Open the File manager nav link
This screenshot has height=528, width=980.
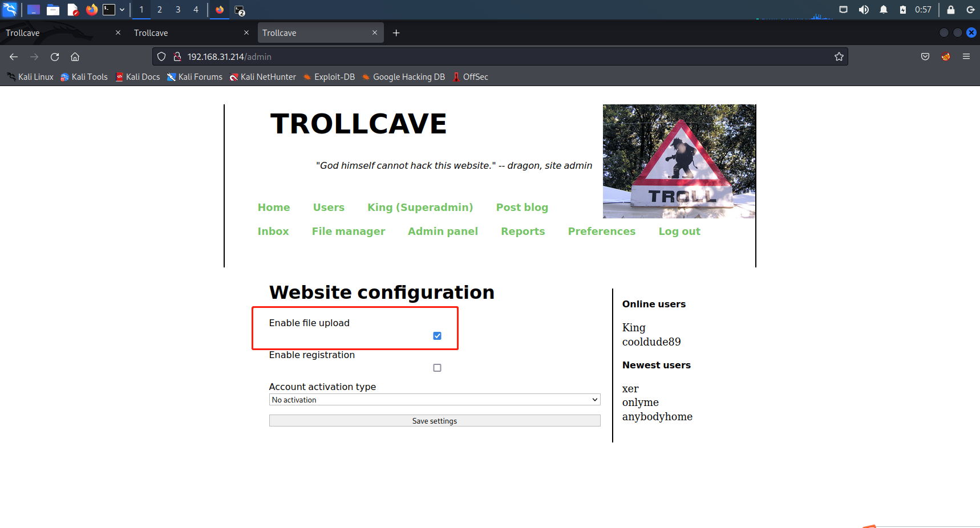(349, 231)
